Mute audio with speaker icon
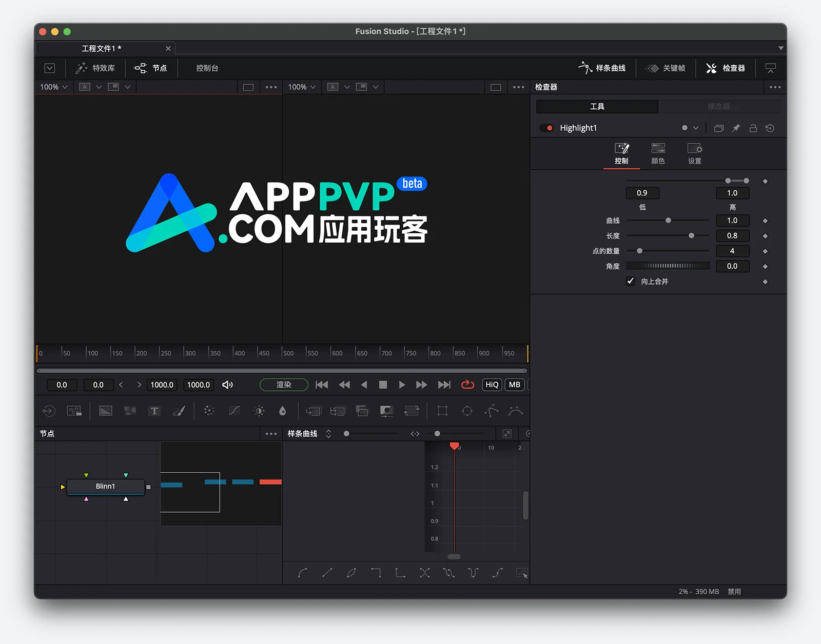The width and height of the screenshot is (821, 644). coord(227,385)
